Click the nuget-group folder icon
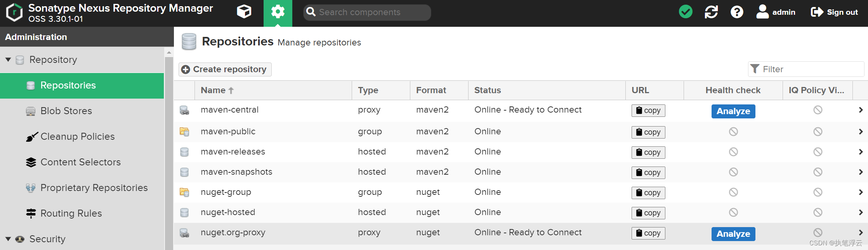 coord(184,193)
